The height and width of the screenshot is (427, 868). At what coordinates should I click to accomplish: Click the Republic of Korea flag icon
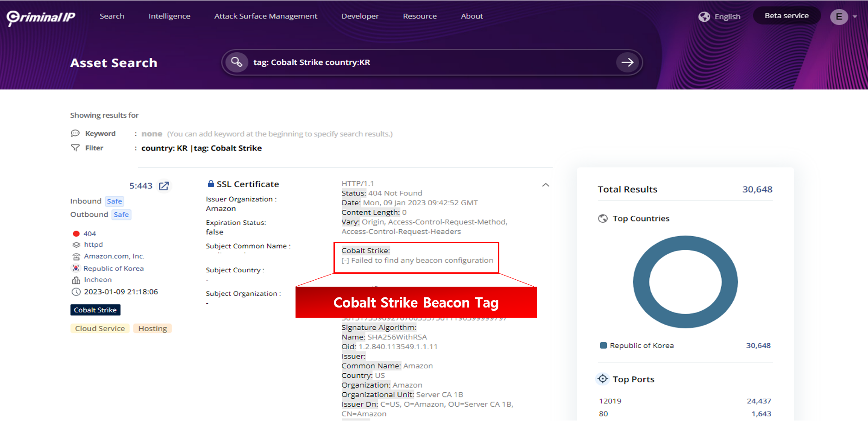76,268
